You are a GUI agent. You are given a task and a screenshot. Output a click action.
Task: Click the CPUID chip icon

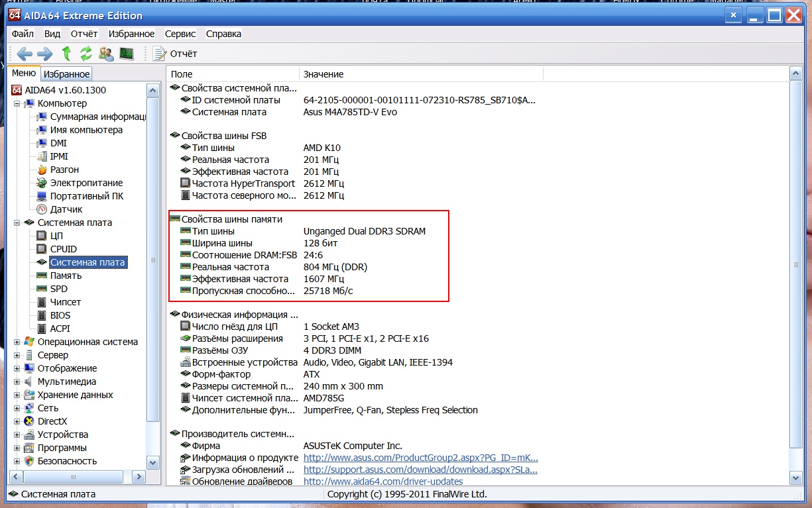click(x=42, y=249)
